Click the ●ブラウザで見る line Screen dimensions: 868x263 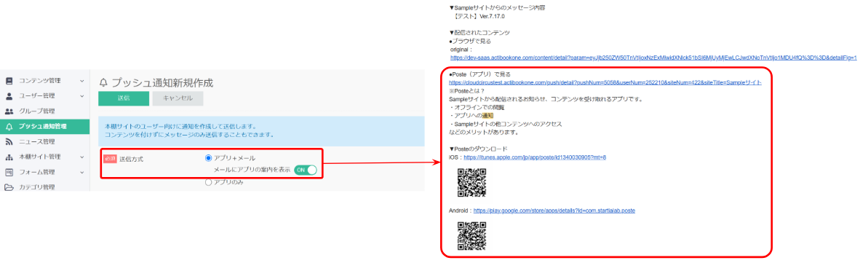coord(470,41)
